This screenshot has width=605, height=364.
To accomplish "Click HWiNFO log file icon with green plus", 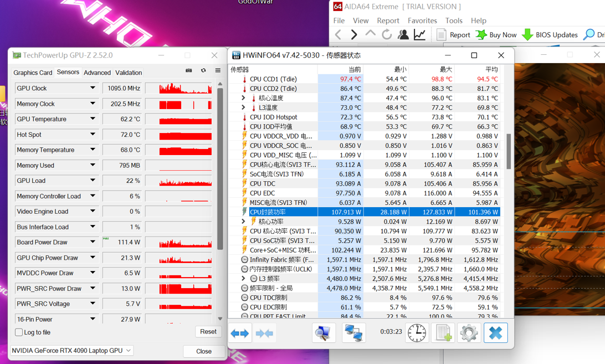I will (443, 332).
